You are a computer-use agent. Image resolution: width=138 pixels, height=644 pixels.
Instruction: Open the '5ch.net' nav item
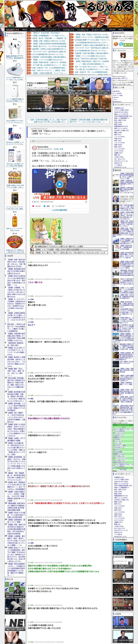click(112, 30)
